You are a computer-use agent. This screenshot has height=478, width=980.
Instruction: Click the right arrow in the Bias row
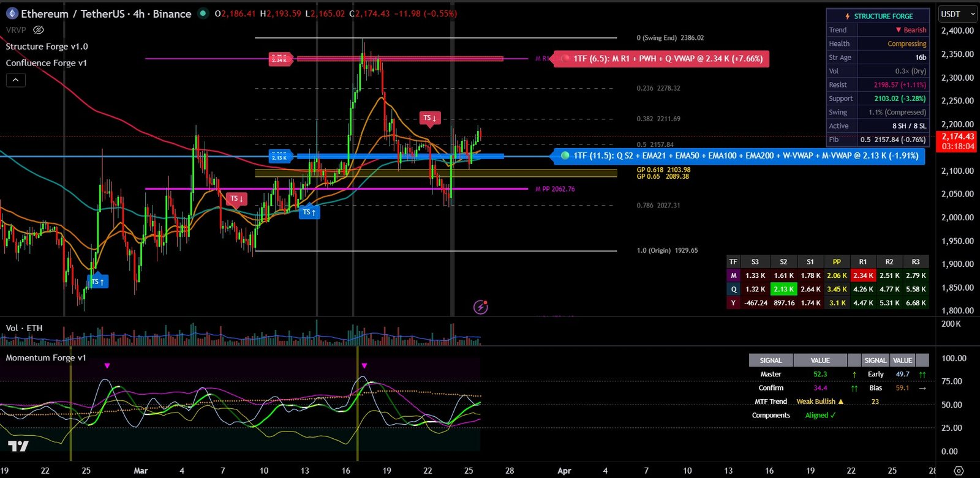(x=922, y=388)
